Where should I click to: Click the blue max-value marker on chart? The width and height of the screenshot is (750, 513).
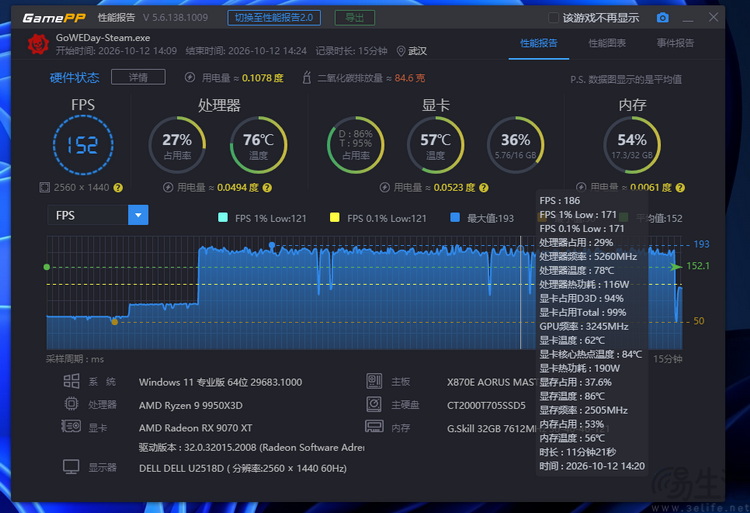272,245
